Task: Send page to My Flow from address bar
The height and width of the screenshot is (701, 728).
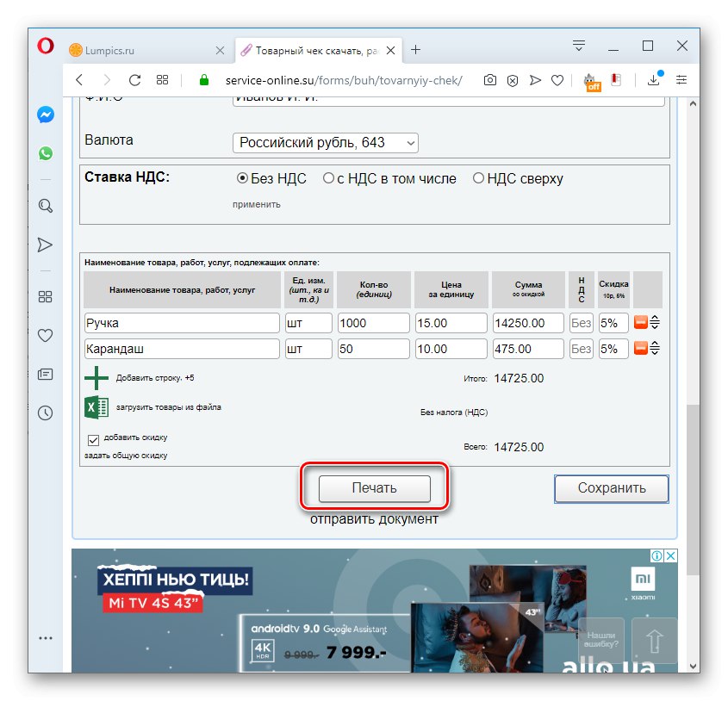Action: 535,80
